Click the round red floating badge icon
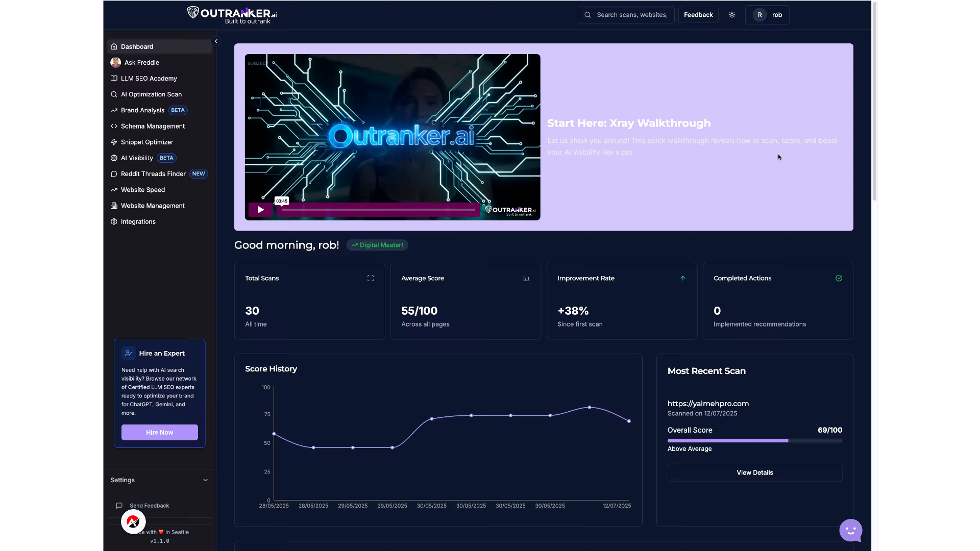980x551 pixels. pos(133,521)
